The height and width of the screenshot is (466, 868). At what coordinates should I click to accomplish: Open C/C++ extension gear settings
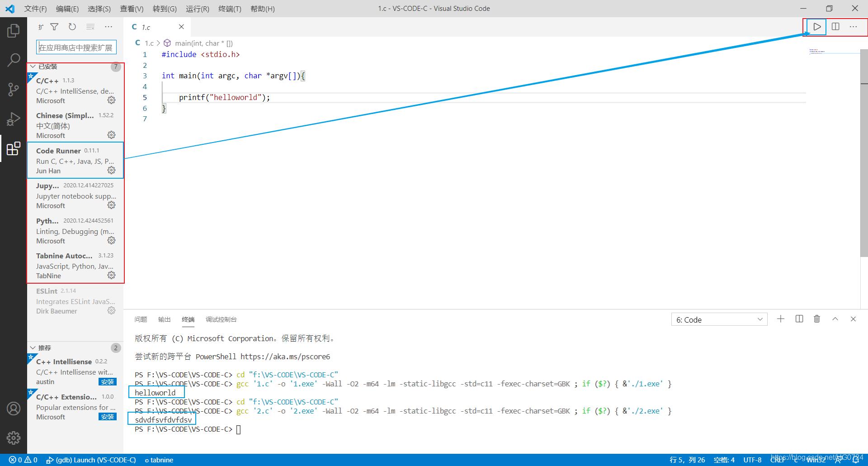[111, 100]
